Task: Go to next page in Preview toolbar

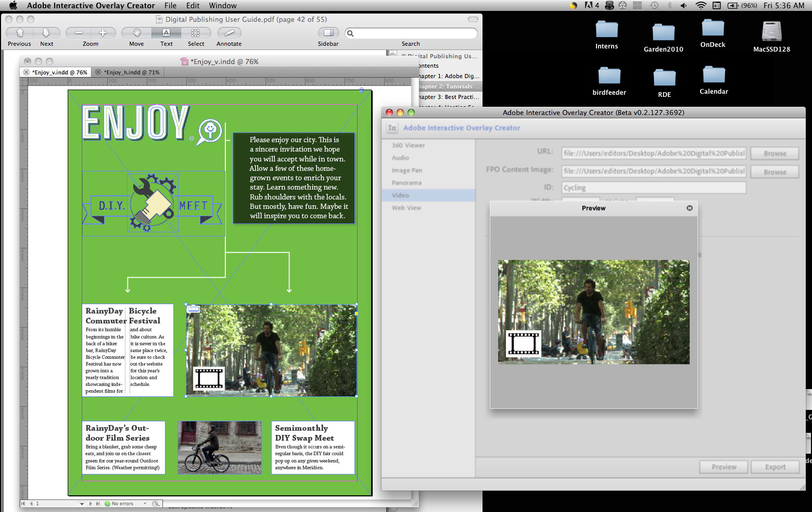Action: click(46, 33)
